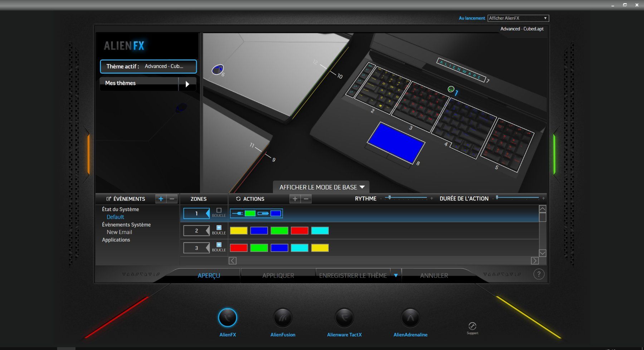Select zone 3 selector

click(x=196, y=248)
